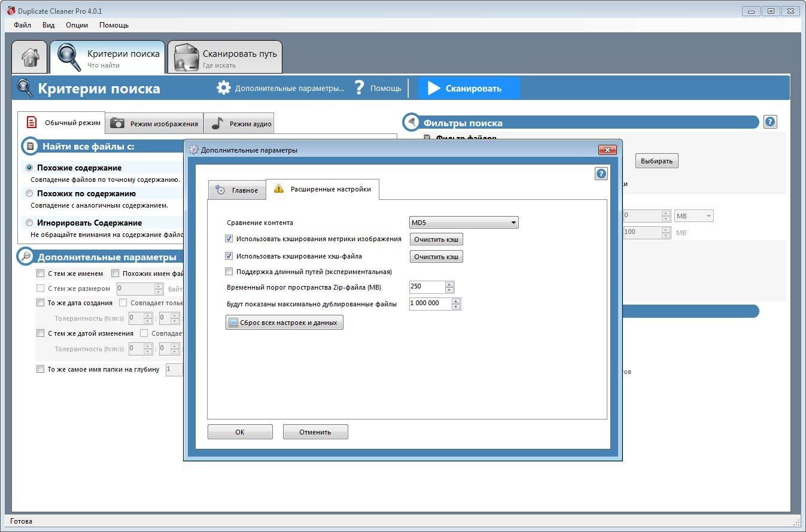Switch to Расширенные настройки tab

323,189
